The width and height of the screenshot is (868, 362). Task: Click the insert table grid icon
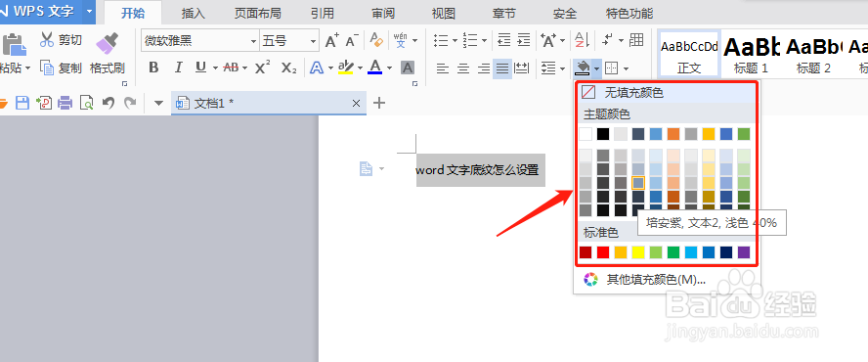click(x=636, y=40)
